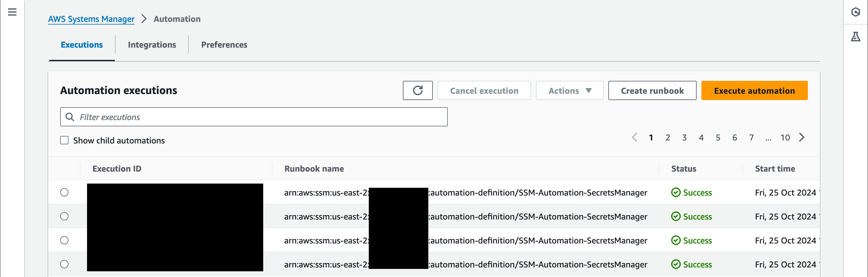This screenshot has height=277, width=868.
Task: Open the hexagon help panel icon
Action: coord(855,12)
